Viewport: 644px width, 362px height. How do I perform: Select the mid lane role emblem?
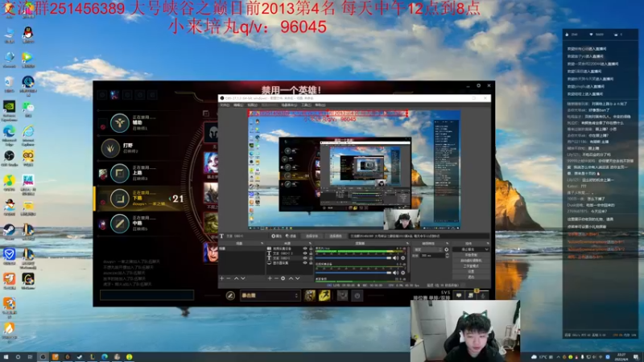click(119, 224)
